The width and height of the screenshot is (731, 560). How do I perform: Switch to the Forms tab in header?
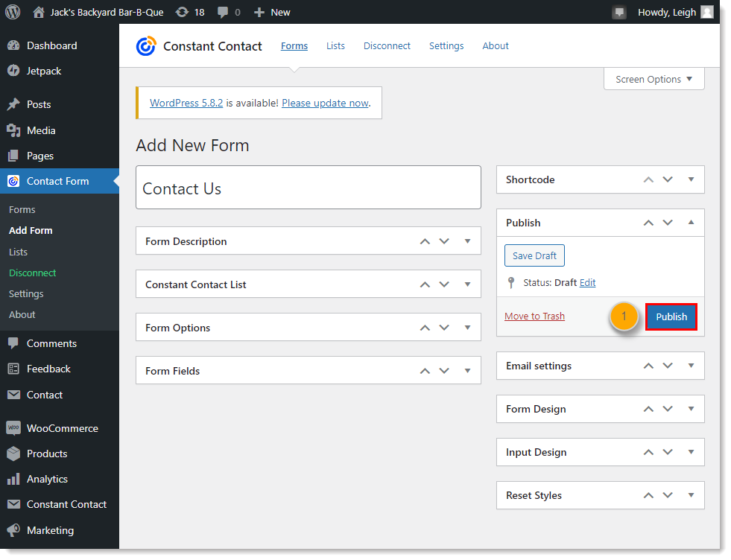[x=294, y=45]
